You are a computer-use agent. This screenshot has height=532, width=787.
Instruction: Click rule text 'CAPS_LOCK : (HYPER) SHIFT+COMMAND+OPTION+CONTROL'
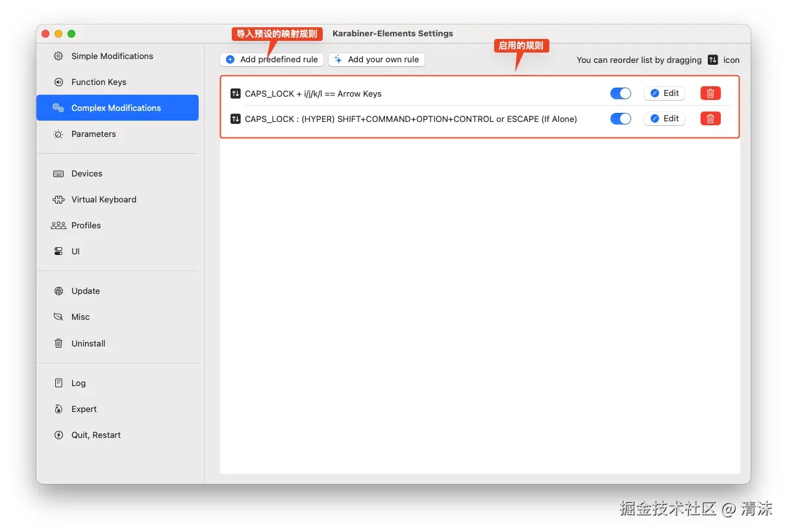tap(369, 119)
